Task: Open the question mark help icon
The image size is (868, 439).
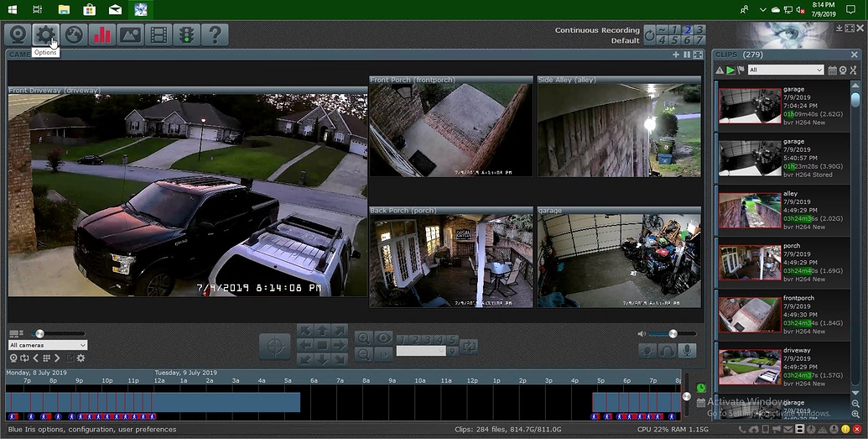Action: pyautogui.click(x=215, y=34)
